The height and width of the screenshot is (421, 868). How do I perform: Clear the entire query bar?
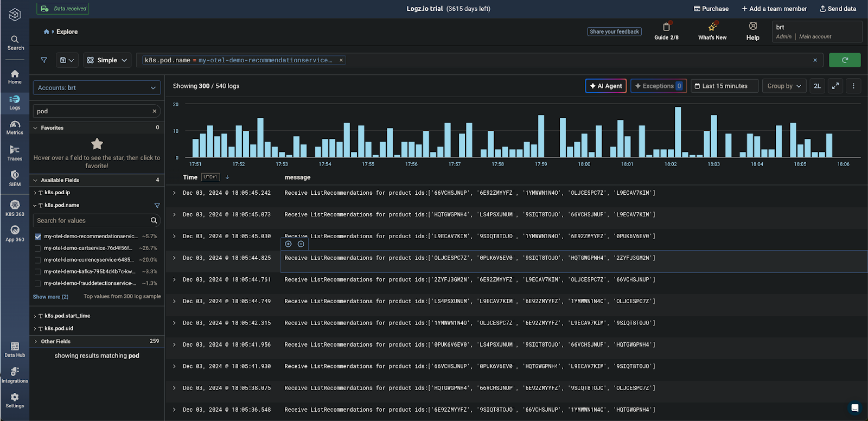[815, 60]
